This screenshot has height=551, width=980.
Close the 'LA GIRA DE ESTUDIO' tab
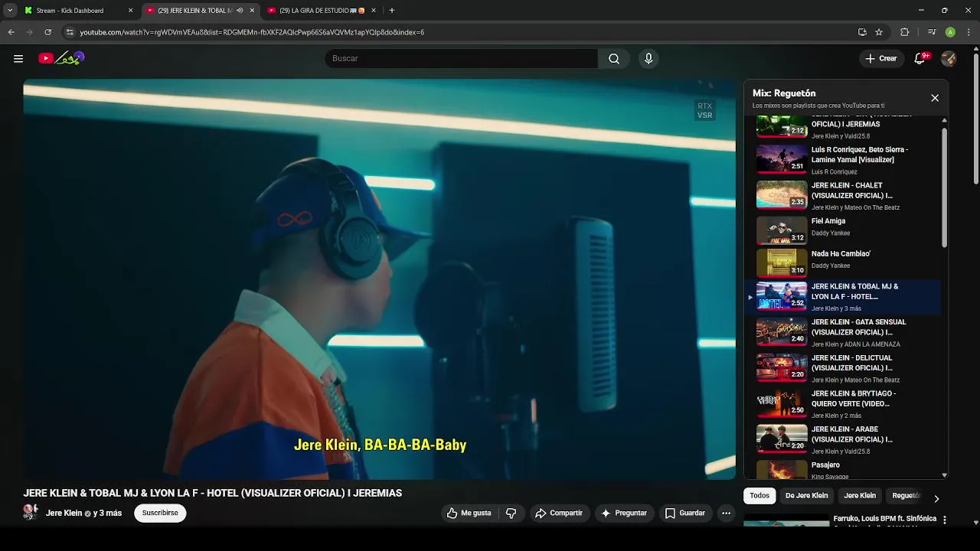(x=374, y=11)
